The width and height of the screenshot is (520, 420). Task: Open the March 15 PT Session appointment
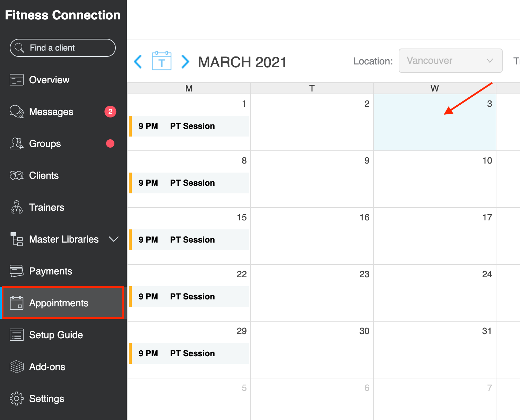[x=189, y=240]
